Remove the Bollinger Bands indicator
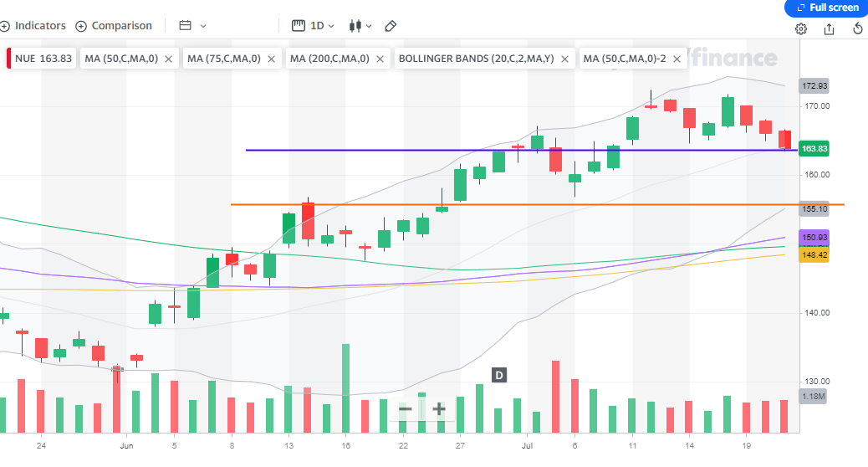The height and width of the screenshot is (467, 868). (564, 59)
